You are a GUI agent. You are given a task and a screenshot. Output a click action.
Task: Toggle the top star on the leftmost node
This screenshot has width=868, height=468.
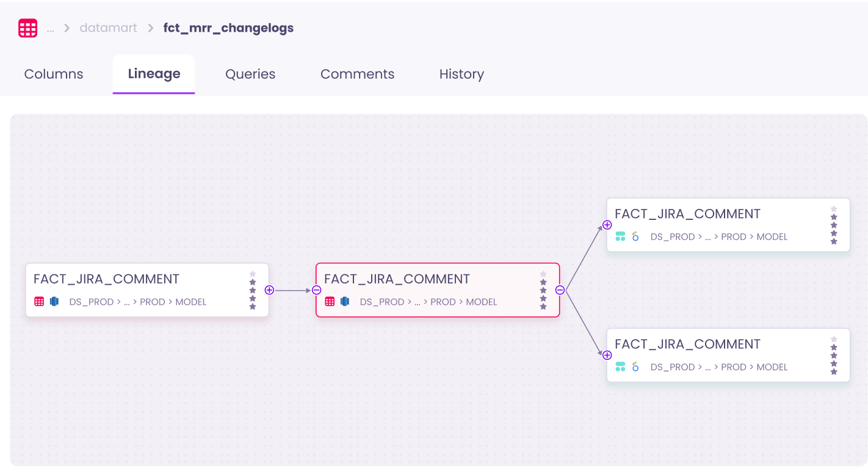[x=253, y=274]
